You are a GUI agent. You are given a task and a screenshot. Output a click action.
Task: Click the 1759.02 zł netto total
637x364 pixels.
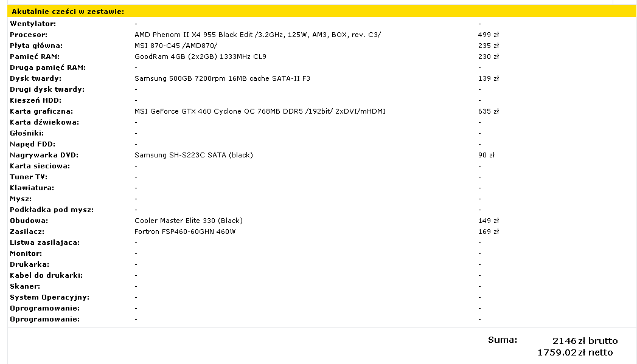[x=575, y=352]
